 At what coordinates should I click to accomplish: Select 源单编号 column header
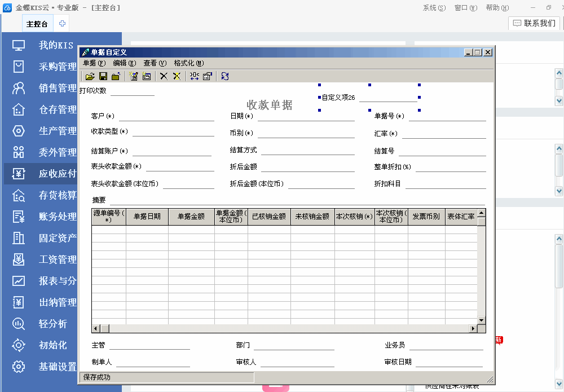click(109, 217)
